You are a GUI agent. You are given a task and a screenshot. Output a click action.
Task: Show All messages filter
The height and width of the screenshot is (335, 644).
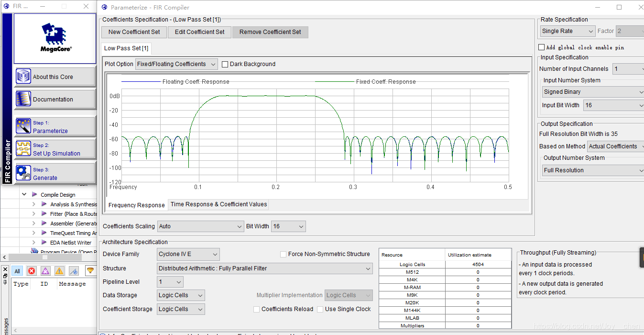click(x=17, y=271)
